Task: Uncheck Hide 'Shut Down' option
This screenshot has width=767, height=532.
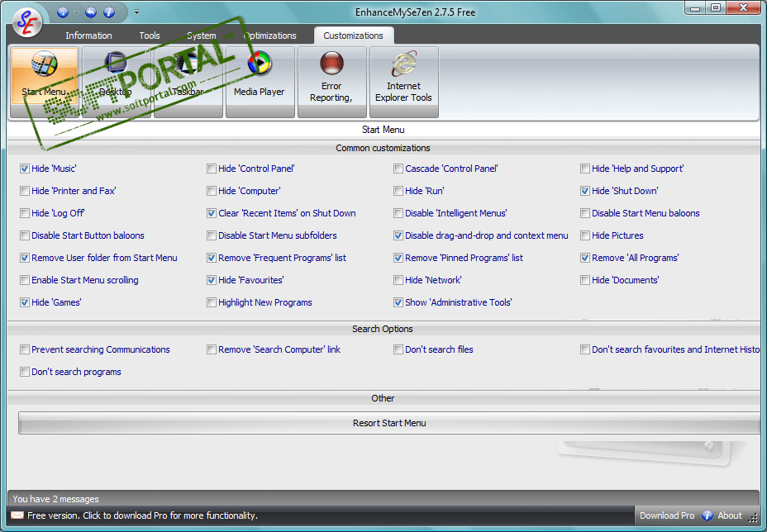Action: coord(585,191)
